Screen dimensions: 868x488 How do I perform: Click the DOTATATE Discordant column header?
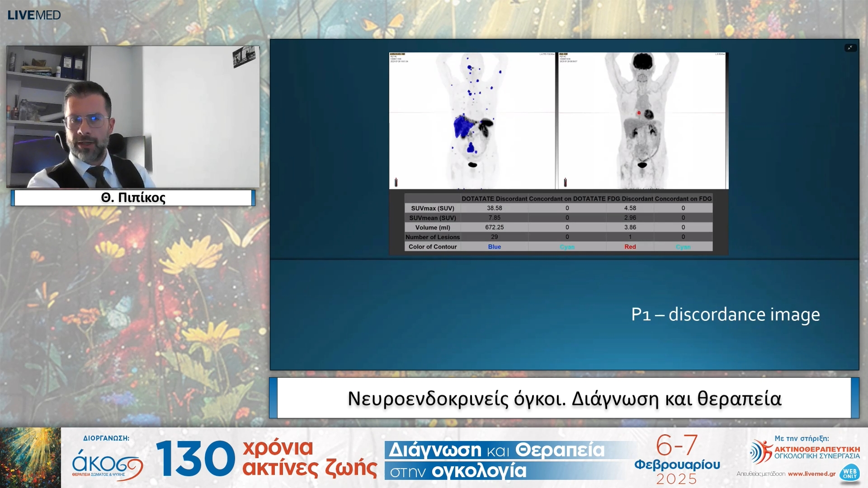[x=494, y=199]
